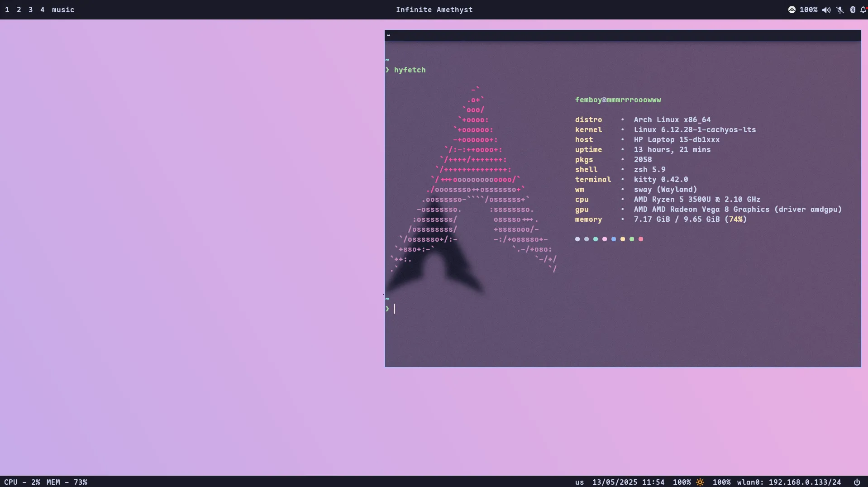Click the Arch Linux x86_64 distro value
Viewport: 868px width, 487px height.
pyautogui.click(x=672, y=119)
